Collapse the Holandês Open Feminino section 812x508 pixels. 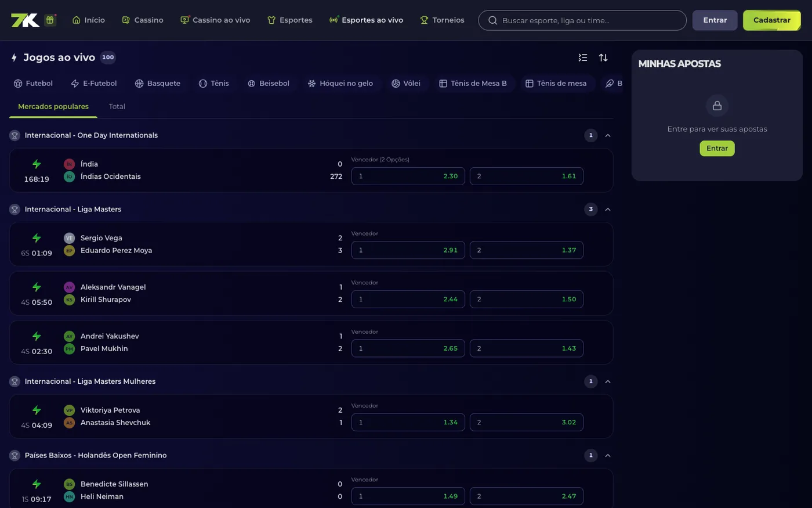608,455
